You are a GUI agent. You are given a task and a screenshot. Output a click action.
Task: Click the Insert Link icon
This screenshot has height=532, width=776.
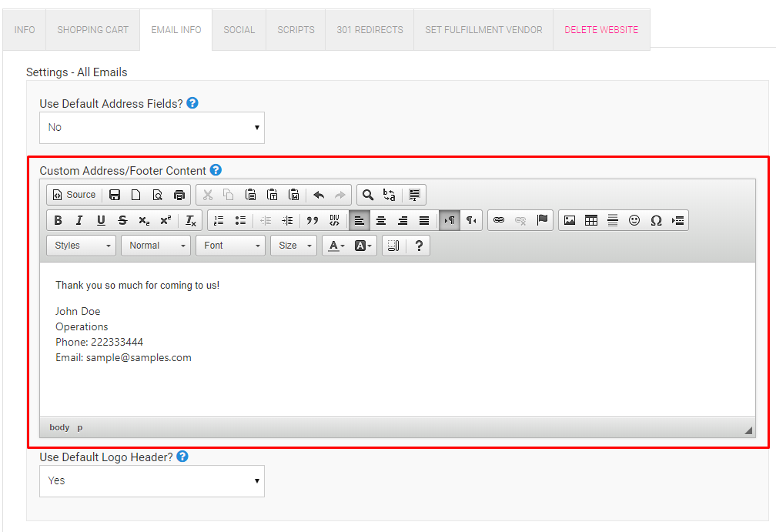coord(499,221)
